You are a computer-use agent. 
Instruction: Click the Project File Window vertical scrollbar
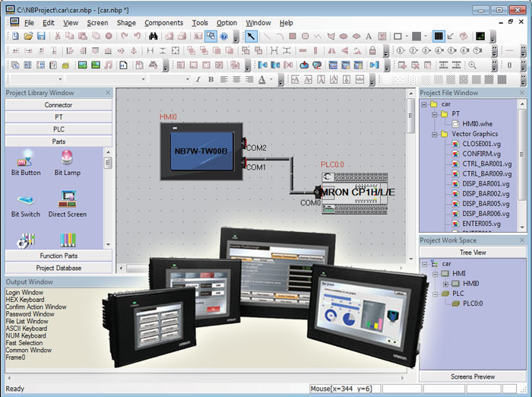(522, 154)
